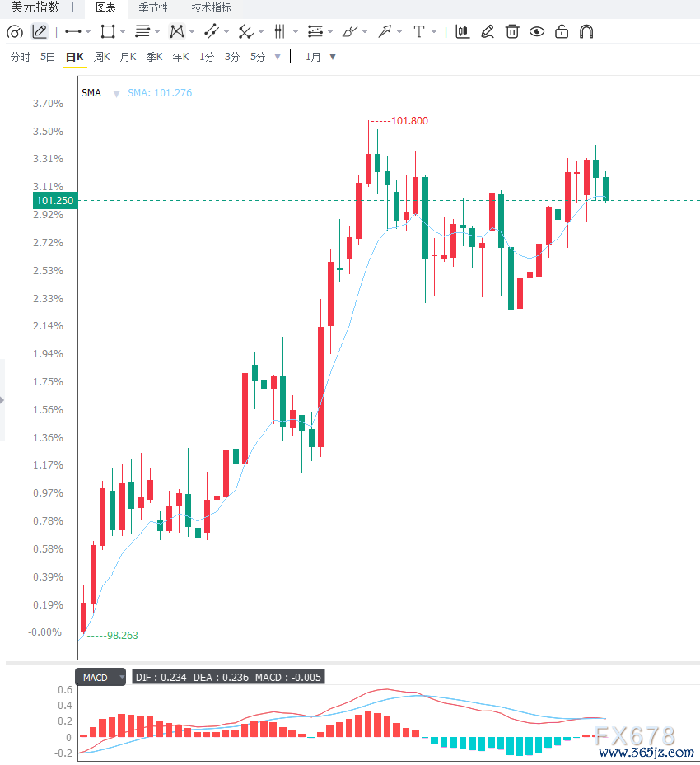Select the Gann fan lines tool
700x765 pixels.
246,32
